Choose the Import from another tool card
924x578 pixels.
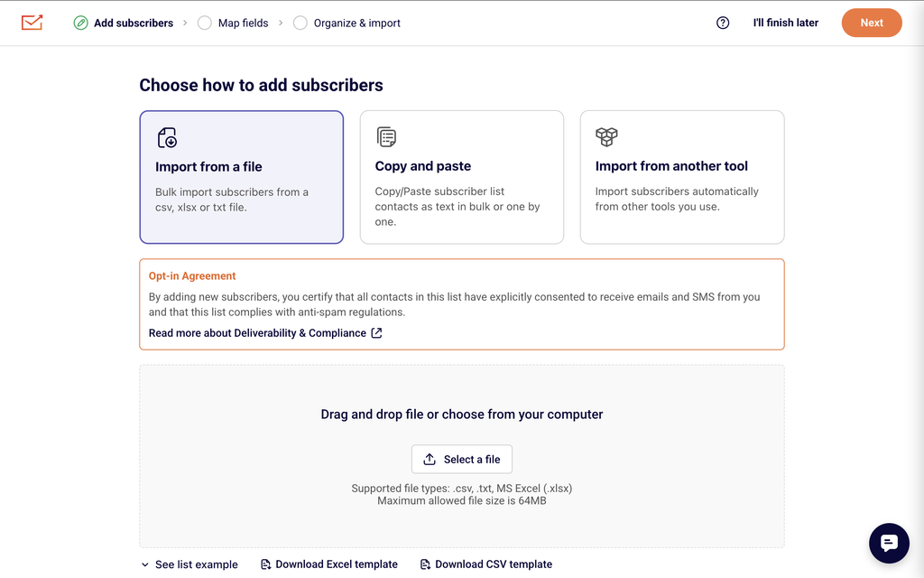click(x=682, y=177)
